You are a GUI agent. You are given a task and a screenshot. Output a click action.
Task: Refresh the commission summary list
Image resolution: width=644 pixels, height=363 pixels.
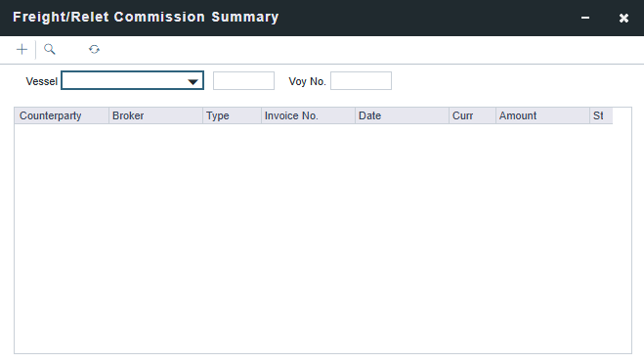(x=94, y=49)
